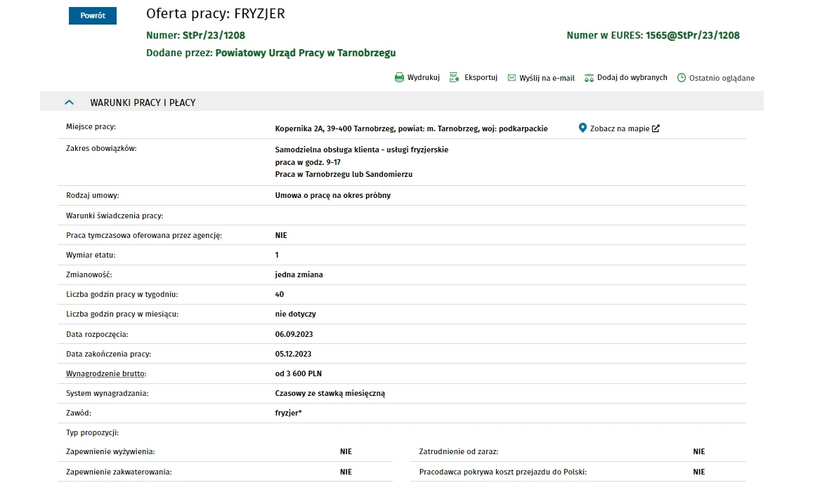Image resolution: width=827 pixels, height=504 pixels.
Task: Choose Wyślij na e-mail link
Action: point(547,78)
